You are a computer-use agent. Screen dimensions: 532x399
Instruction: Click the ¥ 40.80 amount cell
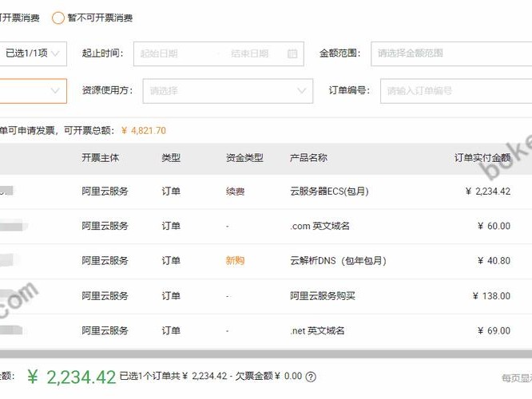coord(494,261)
